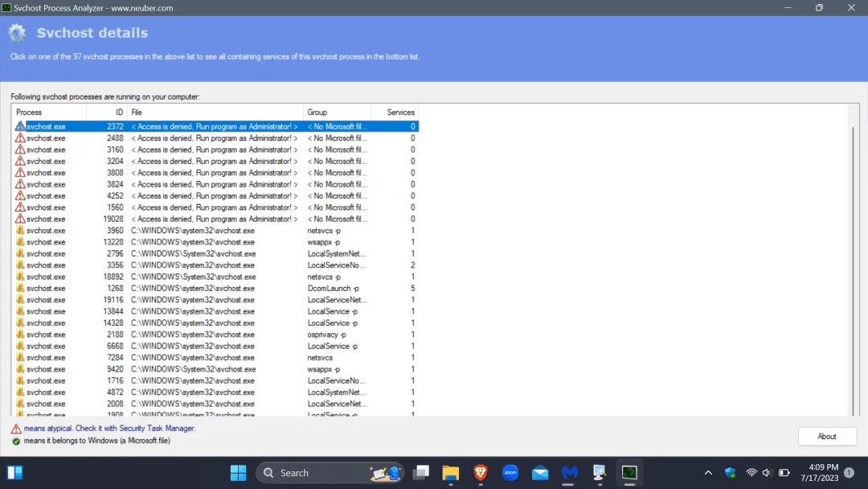This screenshot has width=868, height=489.
Task: Click the taskbar Search box
Action: point(330,473)
